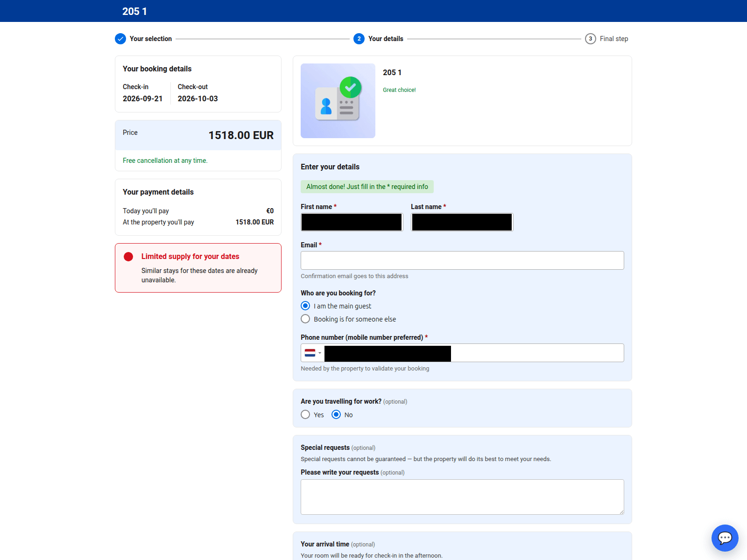747x560 pixels.
Task: Expand the phone country code dropdown arrow
Action: tap(320, 353)
